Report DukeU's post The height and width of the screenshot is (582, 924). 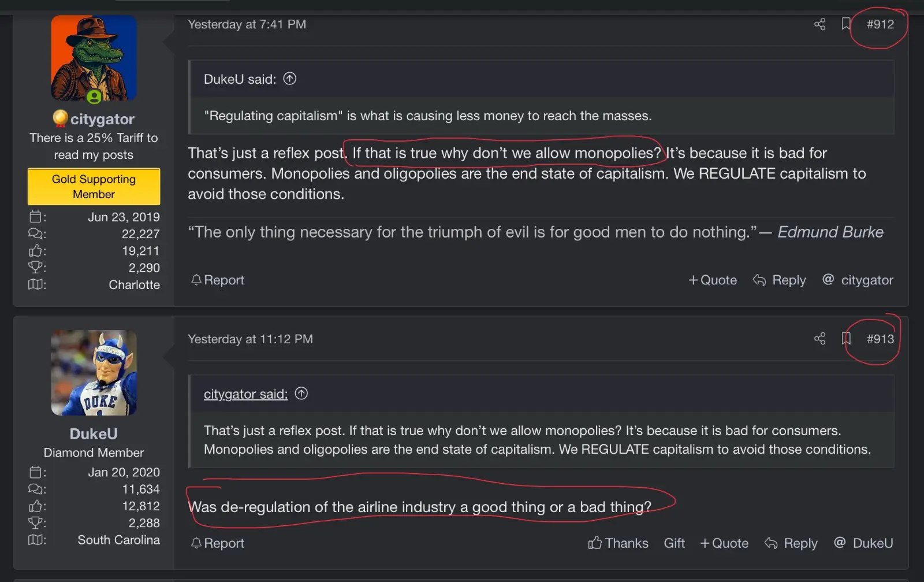[x=218, y=543]
